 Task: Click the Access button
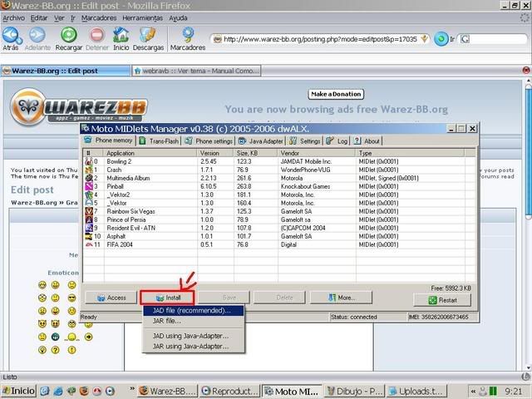(x=111, y=298)
